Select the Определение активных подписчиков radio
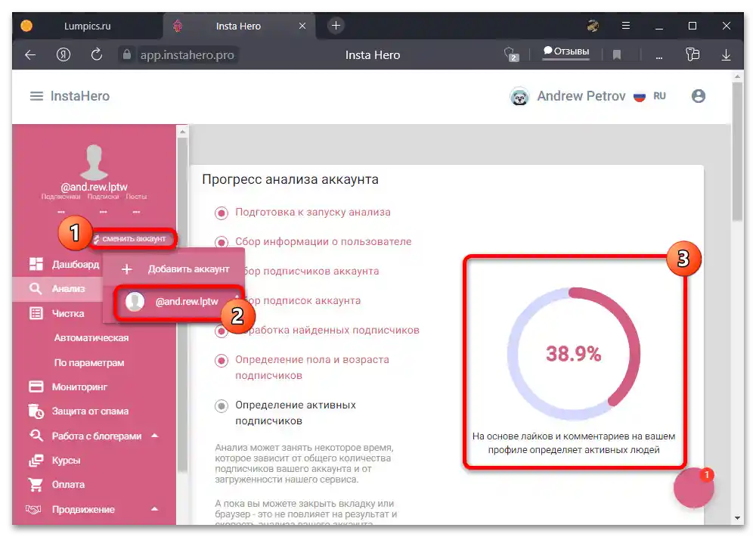756x537 pixels. pos(222,405)
